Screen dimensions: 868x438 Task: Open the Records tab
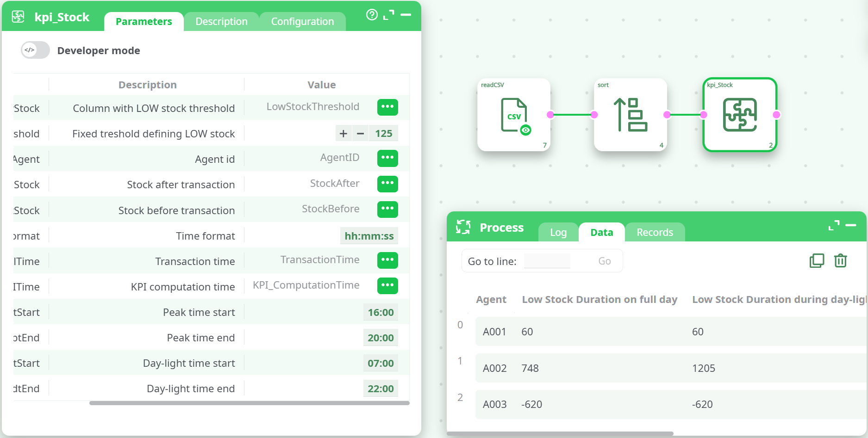[x=655, y=232]
